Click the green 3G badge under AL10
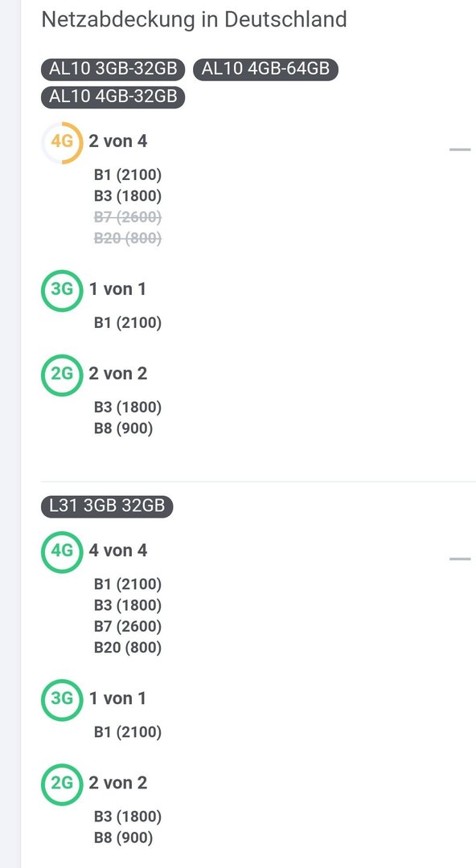The width and height of the screenshot is (476, 868). pos(62,290)
